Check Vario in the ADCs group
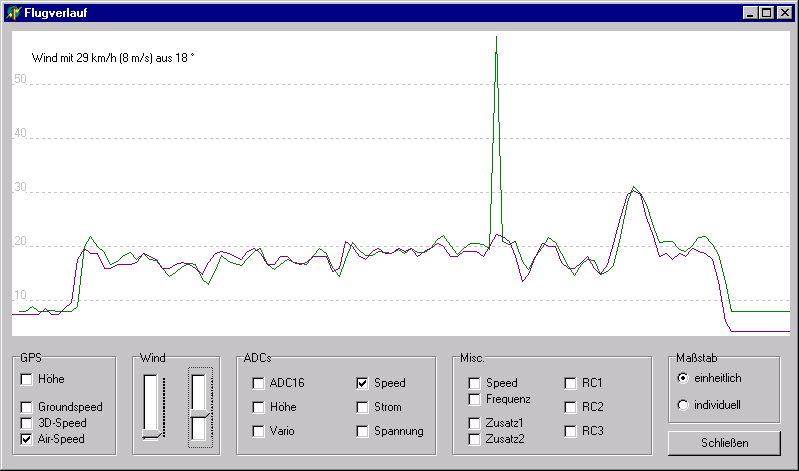Image resolution: width=799 pixels, height=471 pixels. point(259,431)
